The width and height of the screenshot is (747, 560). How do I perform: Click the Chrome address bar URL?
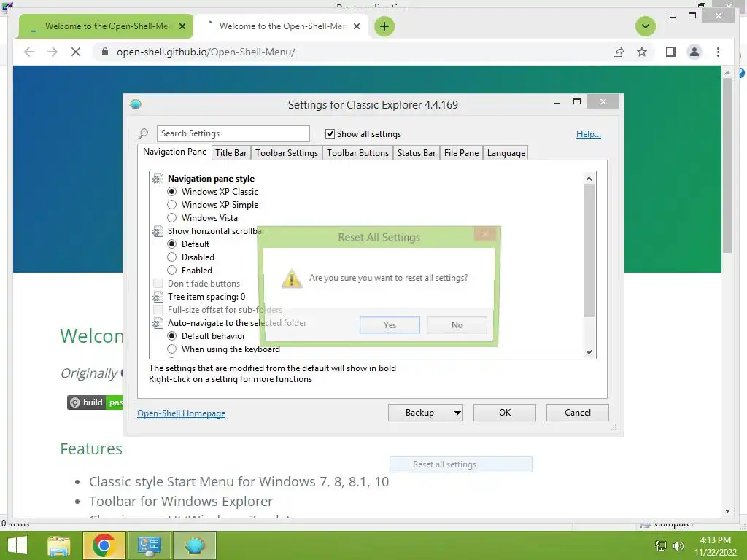[206, 52]
